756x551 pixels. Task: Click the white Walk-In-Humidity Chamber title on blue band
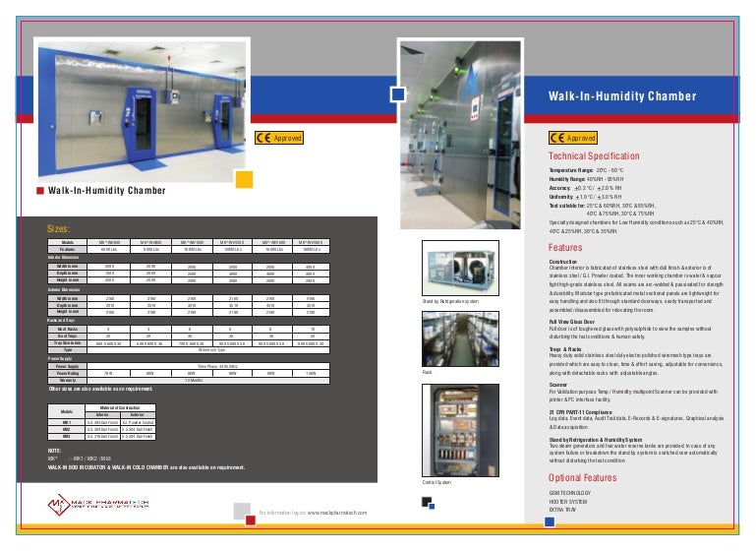coord(622,96)
